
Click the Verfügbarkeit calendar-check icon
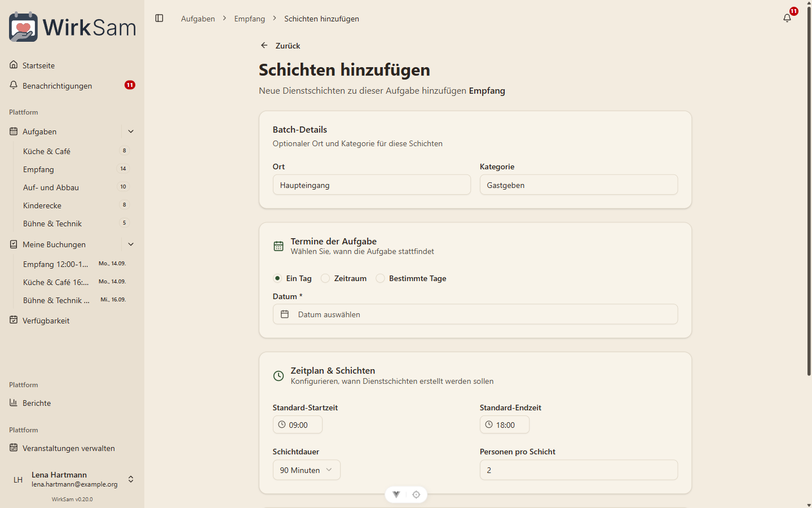[14, 320]
